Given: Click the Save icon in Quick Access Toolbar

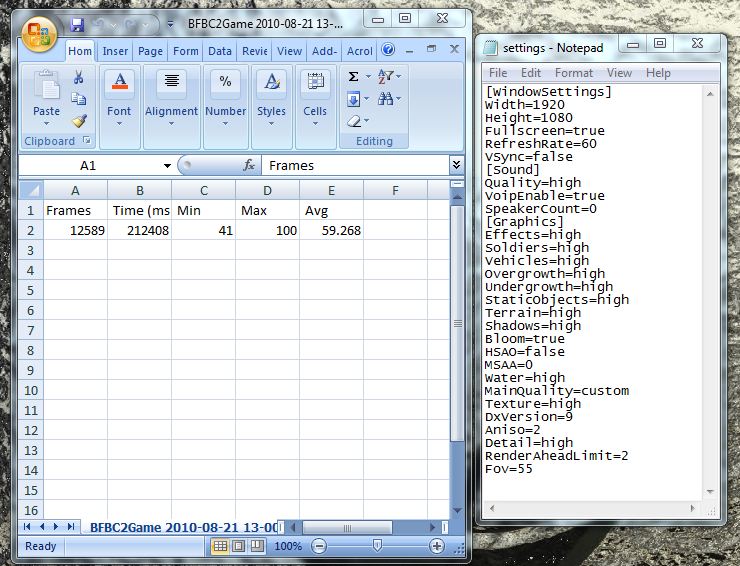Looking at the screenshot, I should [x=77, y=25].
